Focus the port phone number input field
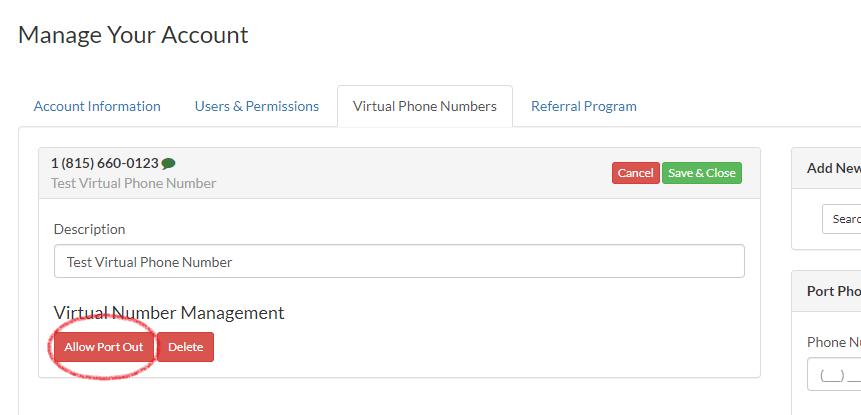Screen dimensions: 861x415 click(835, 376)
